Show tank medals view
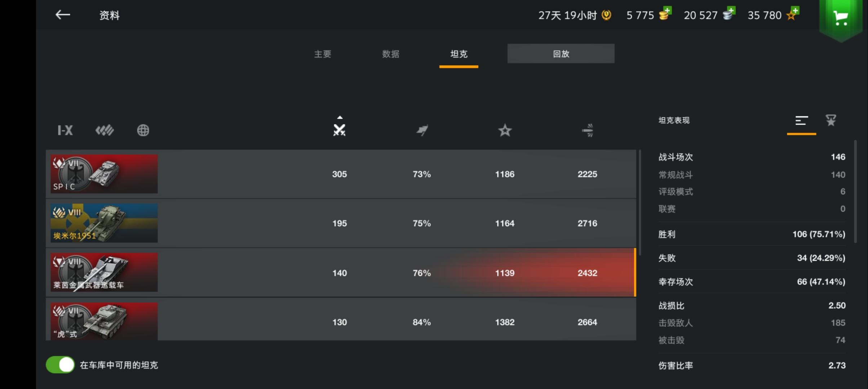Image resolution: width=868 pixels, height=389 pixels. click(x=831, y=120)
